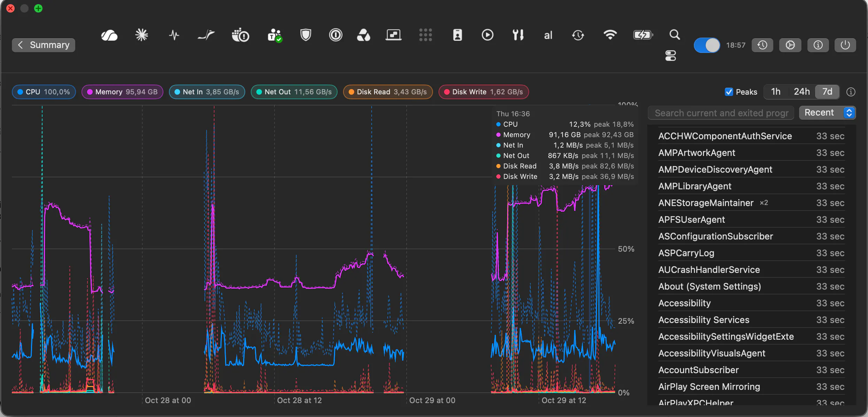Image resolution: width=868 pixels, height=417 pixels.
Task: Click the curved graph line icon
Action: tap(206, 35)
